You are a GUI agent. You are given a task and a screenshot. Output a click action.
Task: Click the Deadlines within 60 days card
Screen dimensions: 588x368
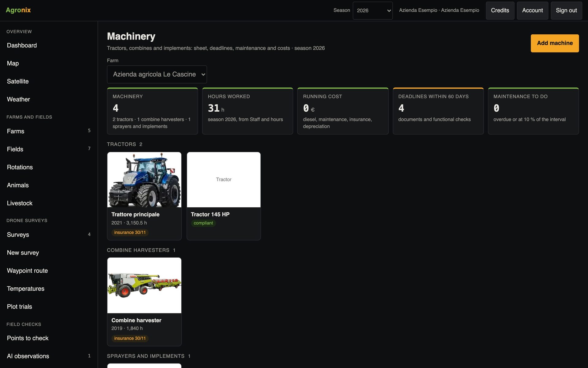[438, 111]
